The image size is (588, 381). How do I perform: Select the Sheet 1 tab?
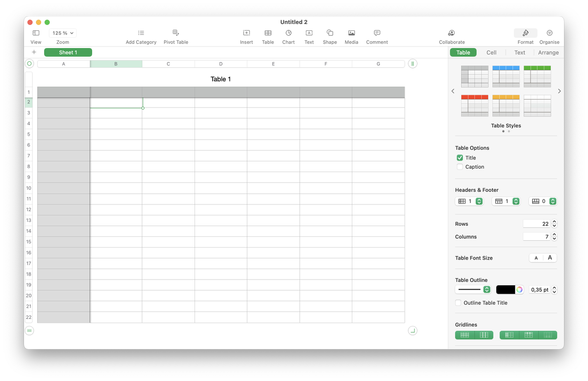(68, 52)
